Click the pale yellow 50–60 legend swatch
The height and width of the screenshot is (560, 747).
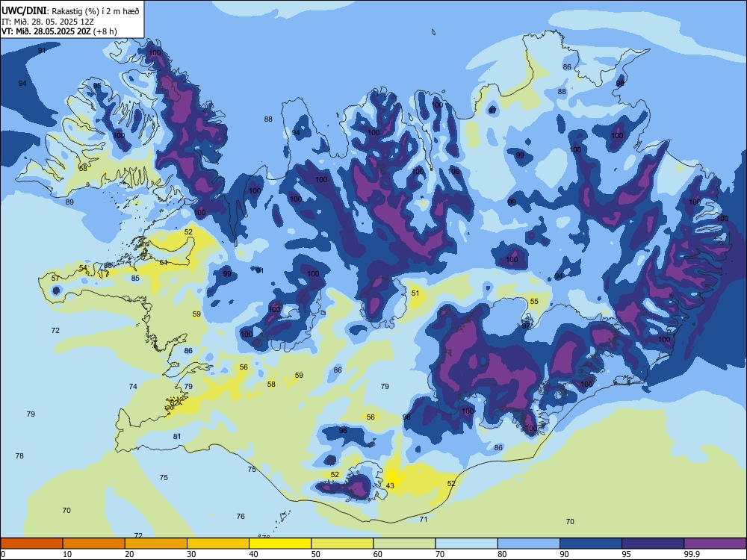342,544
